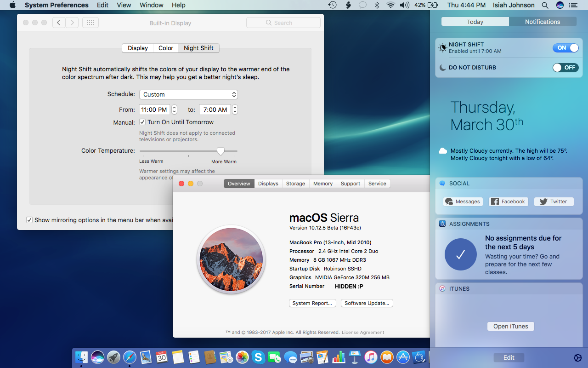
Task: Switch to the Notifications tab
Action: [x=543, y=22]
